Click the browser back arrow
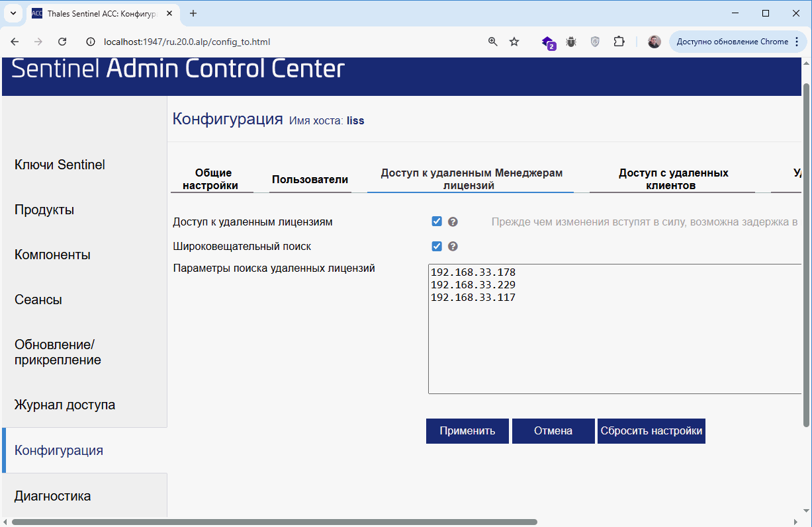 coord(15,42)
